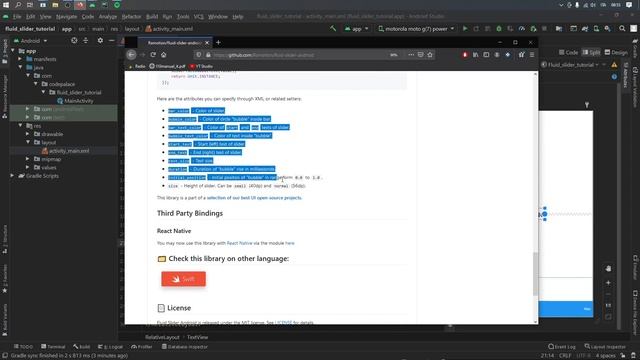This screenshot has width=640, height=360.
Task: Click the layout warning triangle icon
Action: [x=614, y=64]
